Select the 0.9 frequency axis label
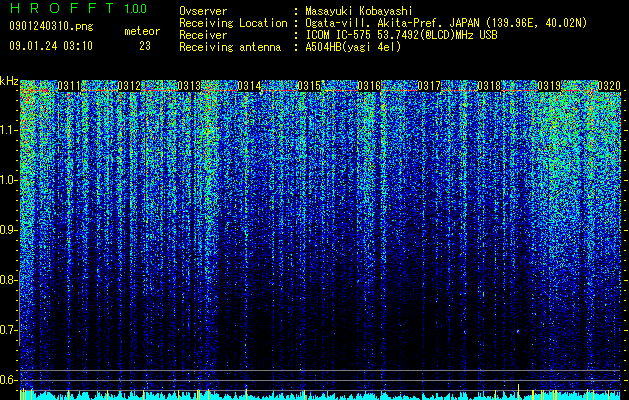Screen dimensions: 629x400 9,230
